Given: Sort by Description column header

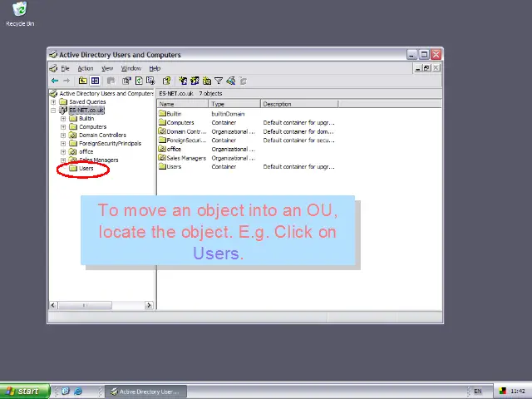Looking at the screenshot, I should click(x=299, y=104).
